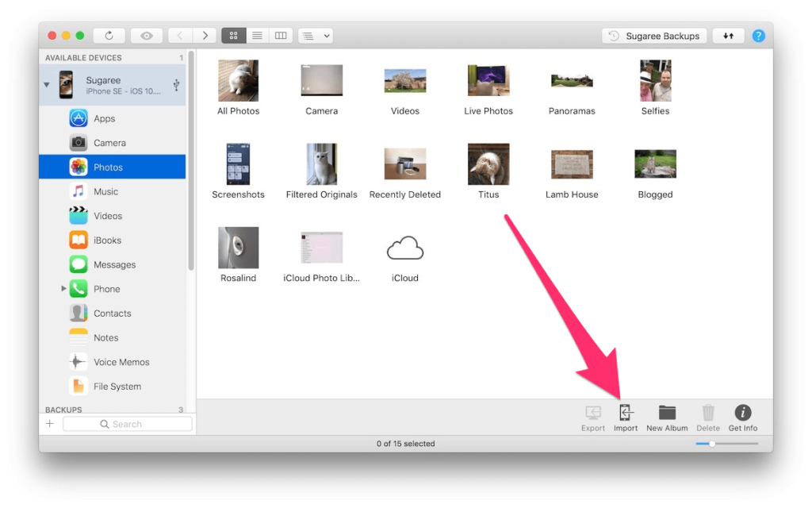Switch to icon grid view
Viewport: 812px width, 508px height.
point(234,36)
